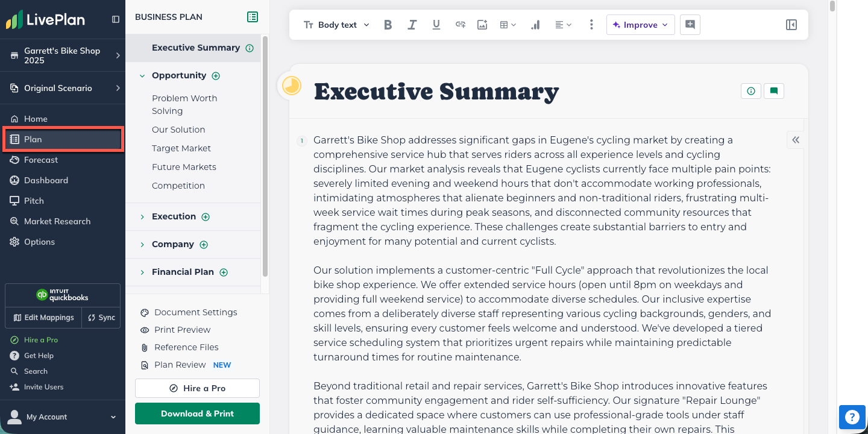This screenshot has height=434, width=868.
Task: Toggle bold formatting
Action: point(388,25)
